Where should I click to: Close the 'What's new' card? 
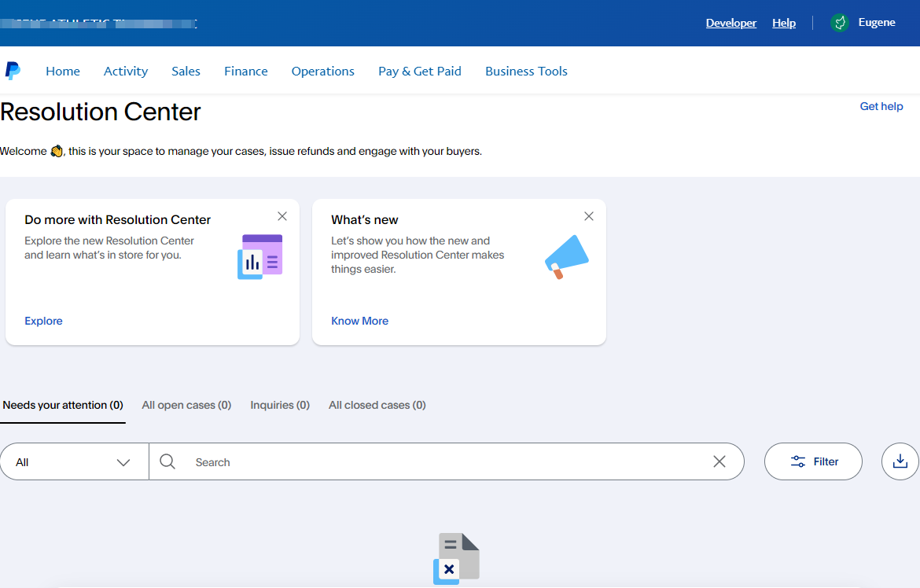coord(589,215)
